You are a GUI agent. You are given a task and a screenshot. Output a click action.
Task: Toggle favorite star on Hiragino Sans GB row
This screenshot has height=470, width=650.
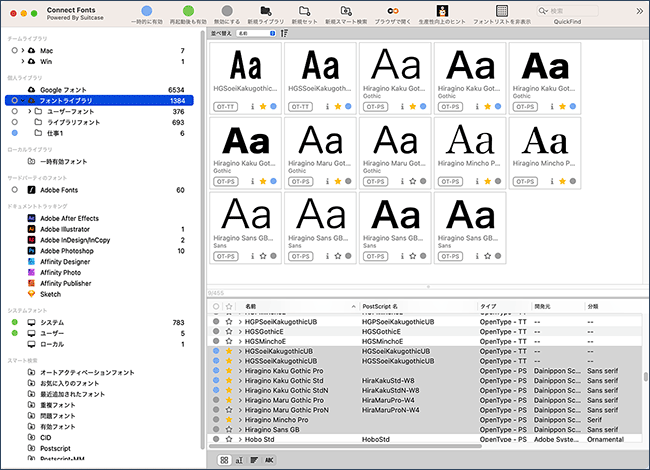229,429
